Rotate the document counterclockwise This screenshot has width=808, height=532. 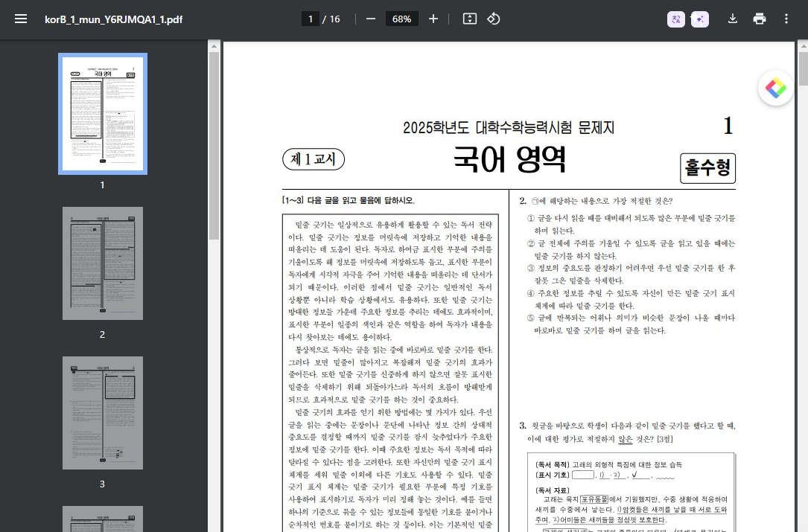493,19
